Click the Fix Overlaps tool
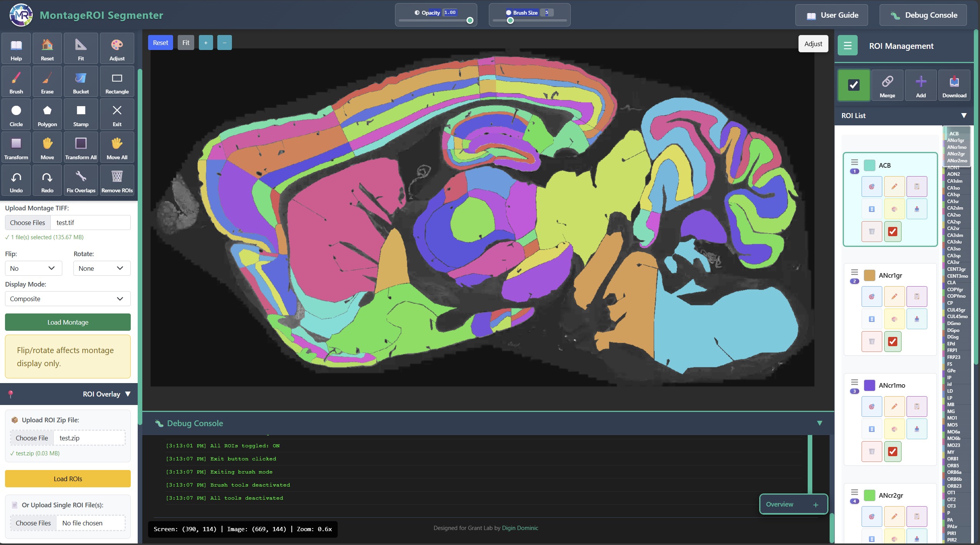980x545 pixels. [x=81, y=180]
